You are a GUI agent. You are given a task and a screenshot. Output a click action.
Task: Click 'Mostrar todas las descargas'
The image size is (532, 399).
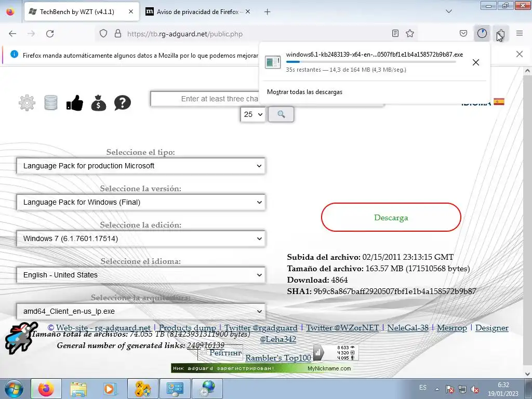click(x=304, y=92)
